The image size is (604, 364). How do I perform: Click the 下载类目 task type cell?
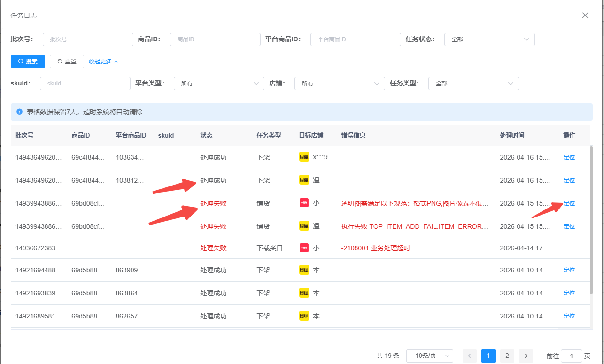tap(270, 248)
